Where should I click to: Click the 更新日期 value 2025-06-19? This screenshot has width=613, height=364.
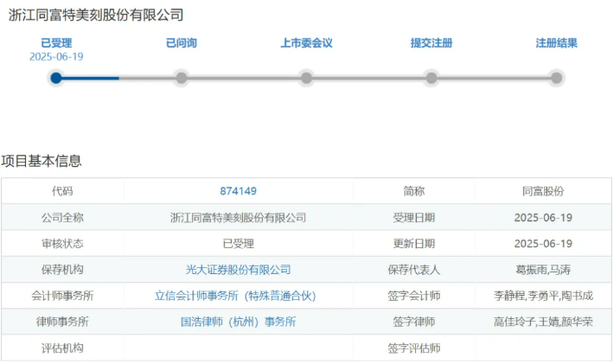(544, 243)
